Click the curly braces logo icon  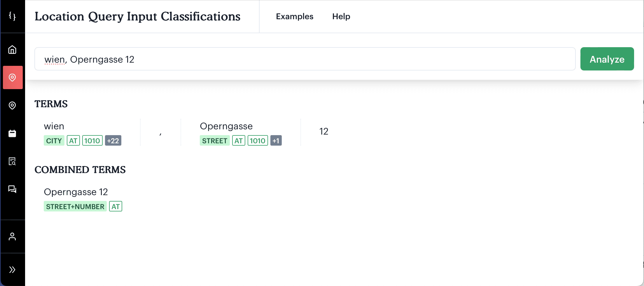pos(12,16)
